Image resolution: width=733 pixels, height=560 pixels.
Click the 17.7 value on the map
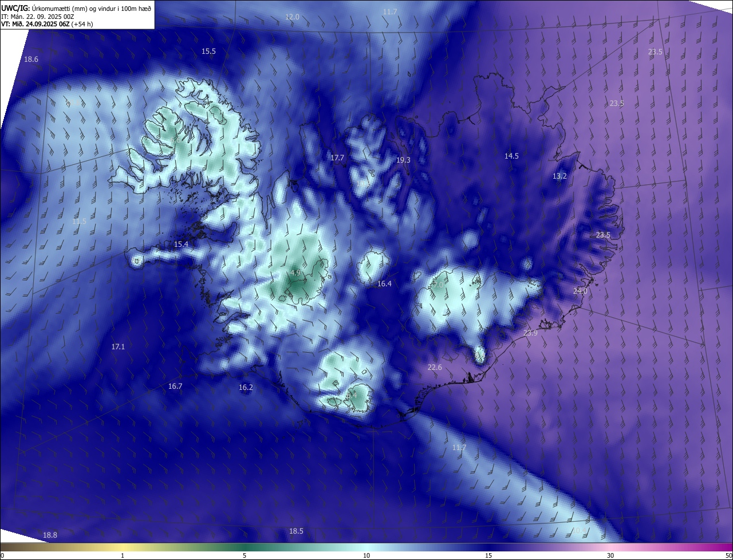(x=337, y=158)
